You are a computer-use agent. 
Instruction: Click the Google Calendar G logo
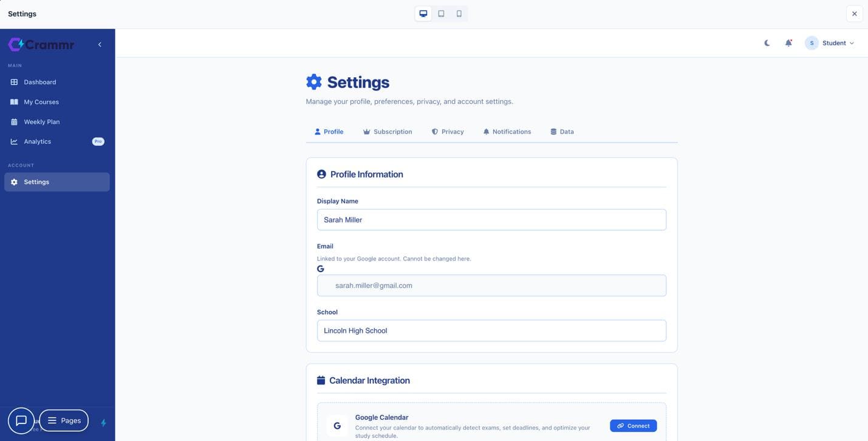tap(337, 426)
